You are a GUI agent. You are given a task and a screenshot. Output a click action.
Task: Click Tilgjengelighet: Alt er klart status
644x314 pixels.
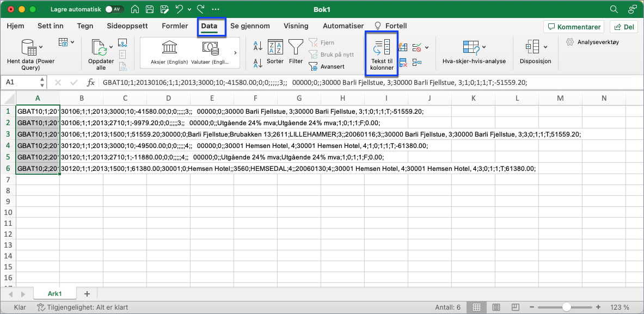[x=82, y=307]
